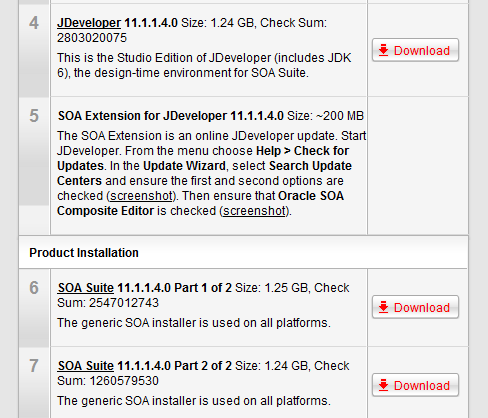Screen dimensions: 488x418
Task: Click the step number 7
Action: pos(34,366)
